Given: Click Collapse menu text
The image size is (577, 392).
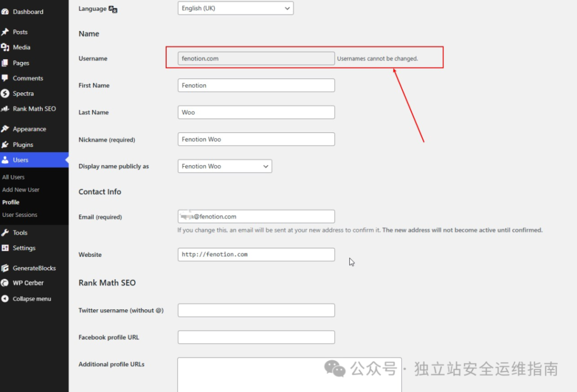Looking at the screenshot, I should click(x=32, y=299).
